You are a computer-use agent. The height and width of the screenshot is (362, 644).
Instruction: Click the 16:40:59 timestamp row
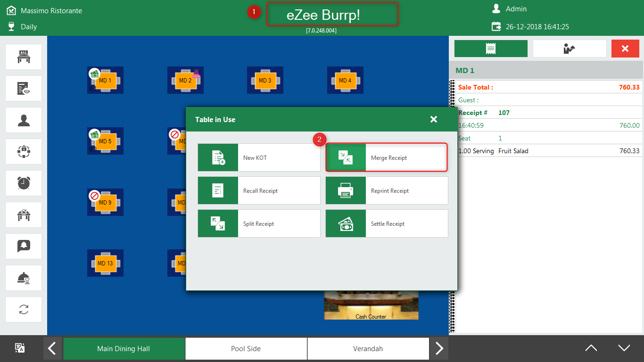[x=550, y=125]
